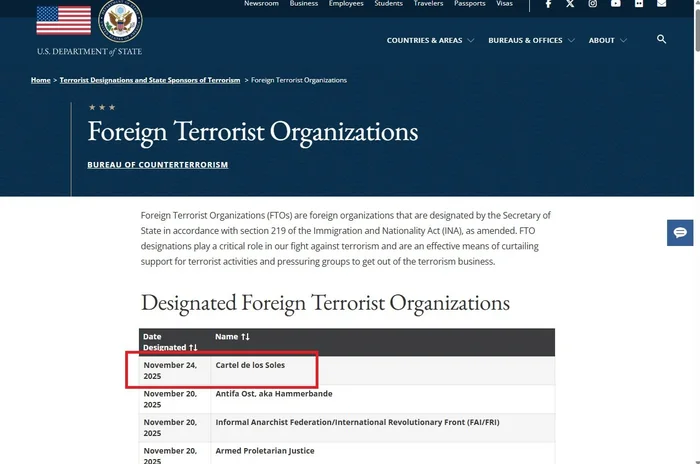Select Armed Proletarian Justice entry
Screen dimensions: 700x464
265,451
